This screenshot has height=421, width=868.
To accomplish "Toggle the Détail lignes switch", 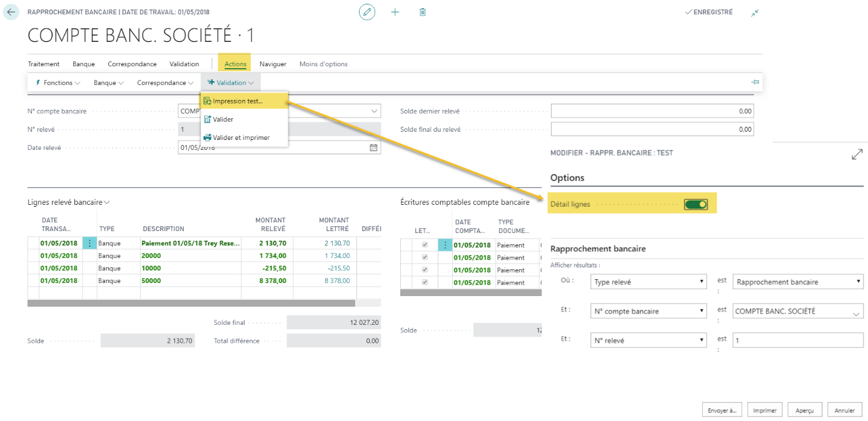I will pyautogui.click(x=695, y=204).
